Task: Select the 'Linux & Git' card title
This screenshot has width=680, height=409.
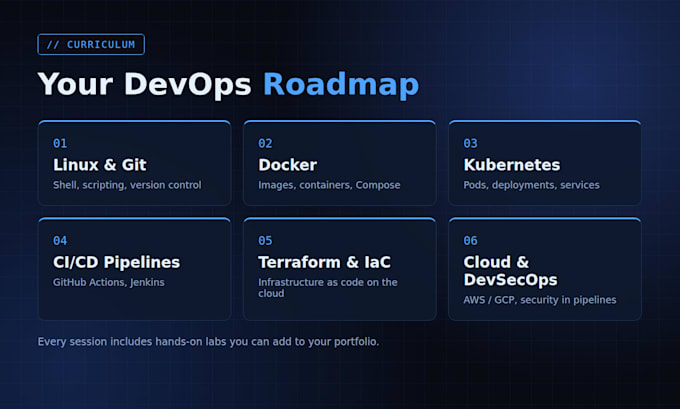Action: coord(100,165)
